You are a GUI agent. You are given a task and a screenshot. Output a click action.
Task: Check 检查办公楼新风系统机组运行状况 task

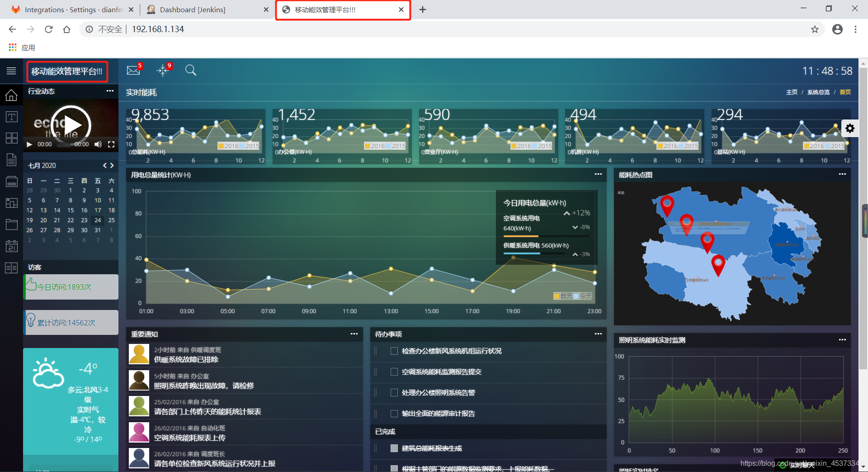pyautogui.click(x=394, y=351)
